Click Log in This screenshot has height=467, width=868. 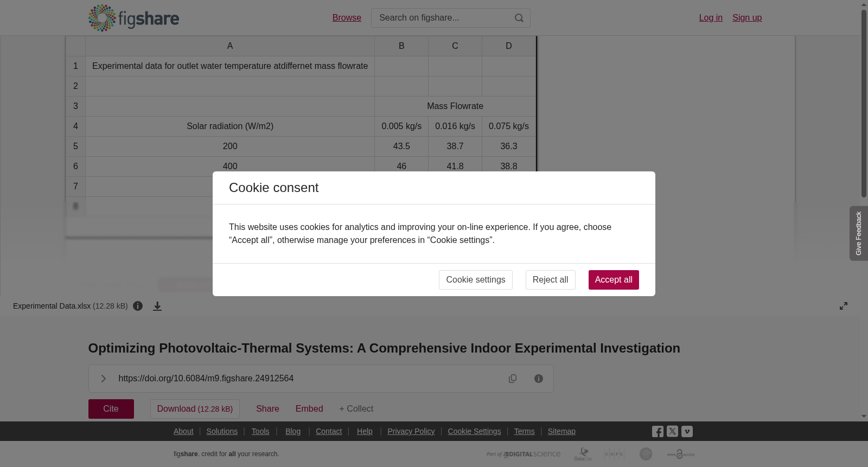click(711, 18)
